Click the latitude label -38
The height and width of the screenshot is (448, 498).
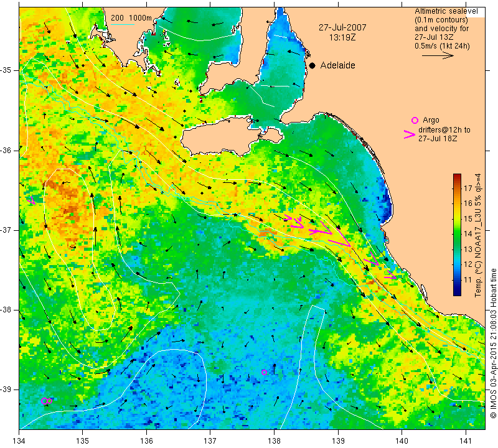coord(6,310)
